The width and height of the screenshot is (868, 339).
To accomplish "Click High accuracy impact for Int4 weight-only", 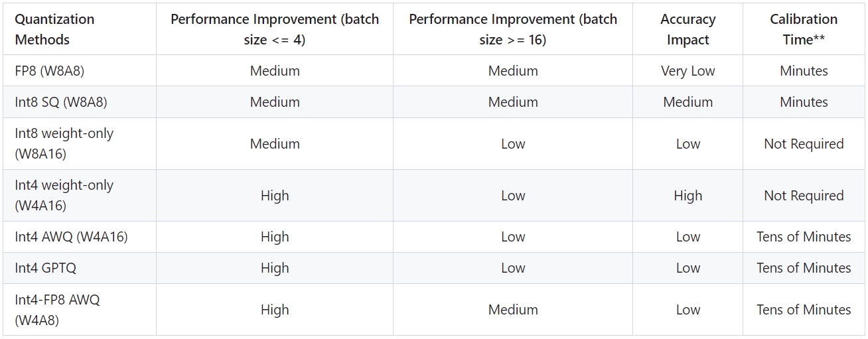I will click(x=687, y=196).
